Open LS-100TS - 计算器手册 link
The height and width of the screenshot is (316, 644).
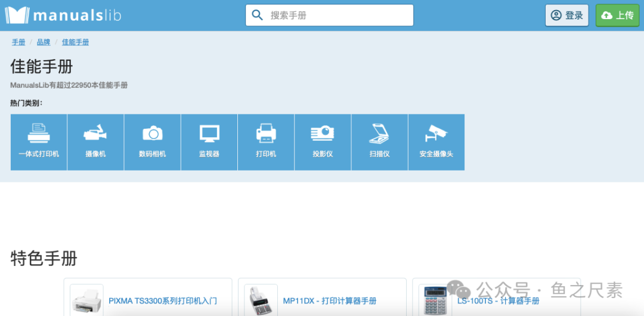pos(498,300)
